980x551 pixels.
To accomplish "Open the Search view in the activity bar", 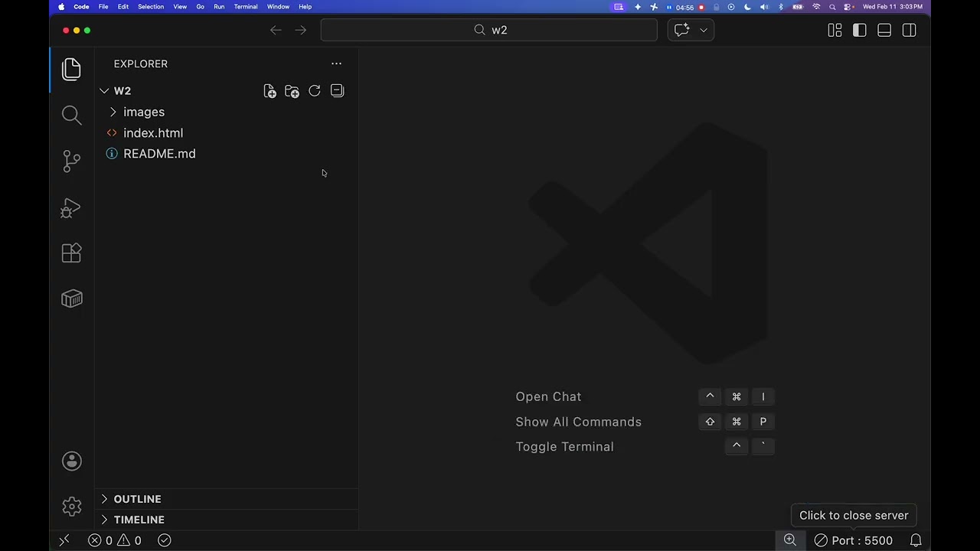I will [x=71, y=115].
